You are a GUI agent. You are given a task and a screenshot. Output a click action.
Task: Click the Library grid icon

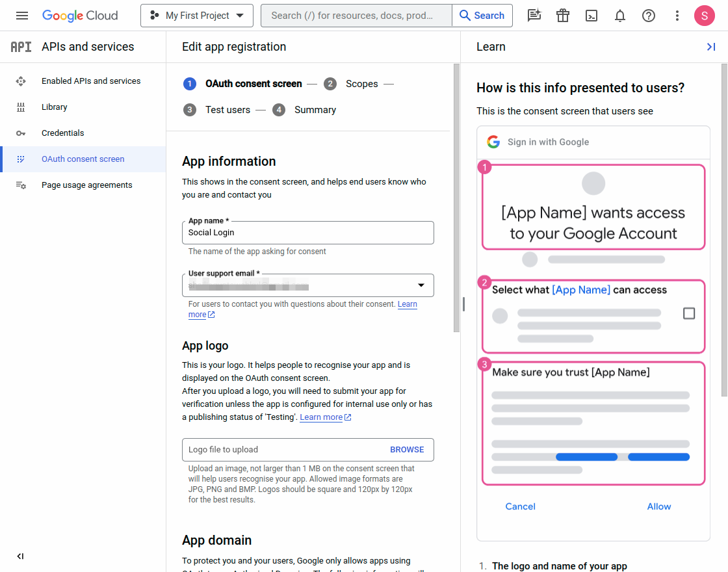click(21, 107)
